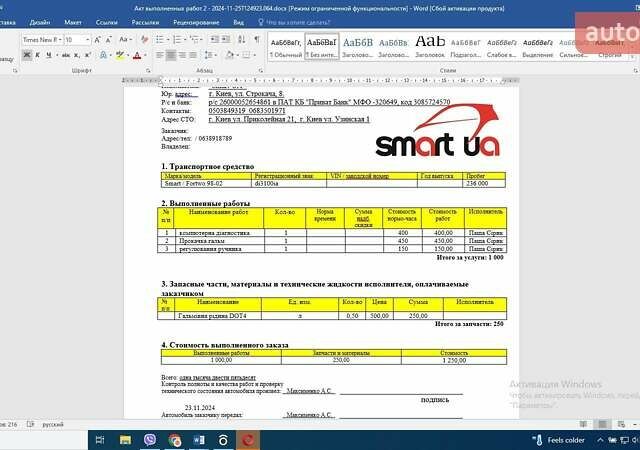Apply text effects icon (outlined A)
Viewport: 640px width, 450px height.
pos(103,55)
